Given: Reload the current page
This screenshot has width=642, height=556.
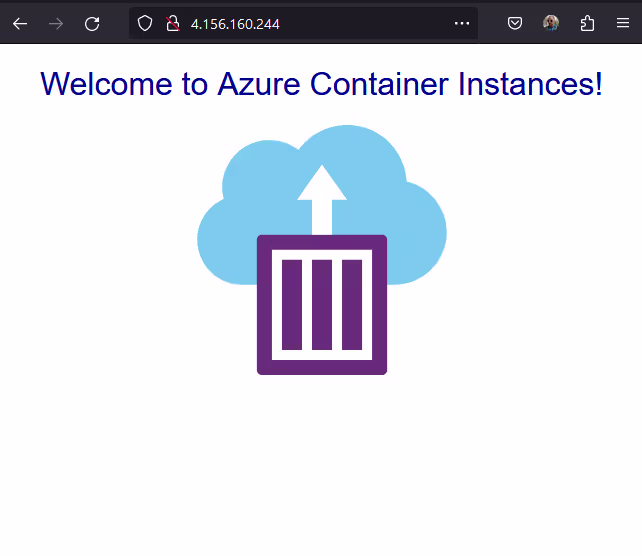Looking at the screenshot, I should coord(92,24).
